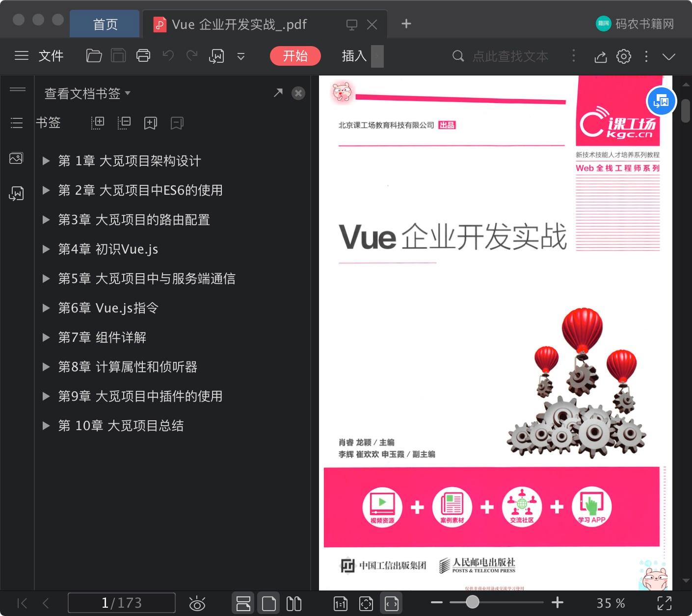
Task: Toggle eye protection mode
Action: click(197, 603)
